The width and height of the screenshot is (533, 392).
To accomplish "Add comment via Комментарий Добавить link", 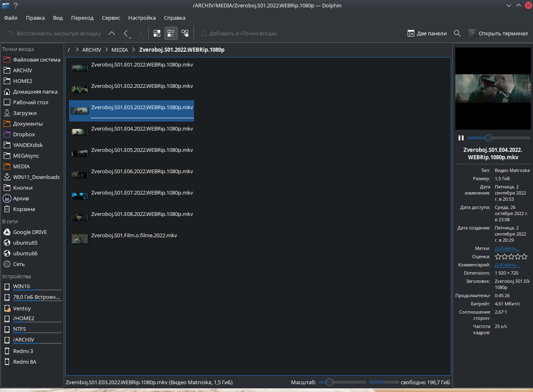I will coord(507,265).
